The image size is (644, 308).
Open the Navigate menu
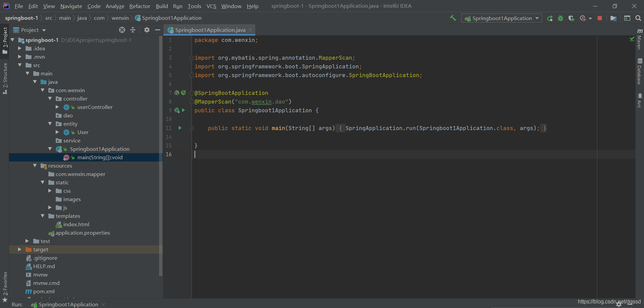(71, 6)
